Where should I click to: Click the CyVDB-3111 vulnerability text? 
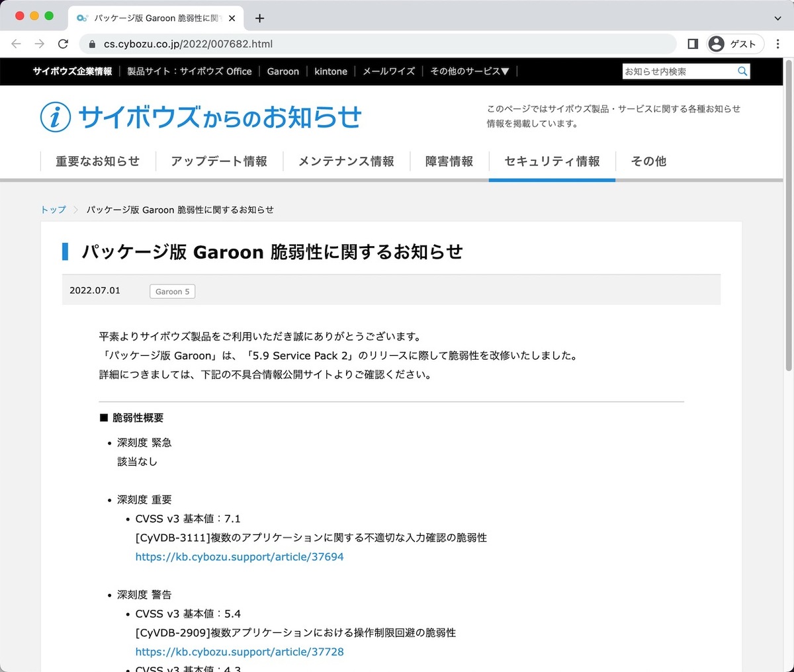pyautogui.click(x=311, y=538)
